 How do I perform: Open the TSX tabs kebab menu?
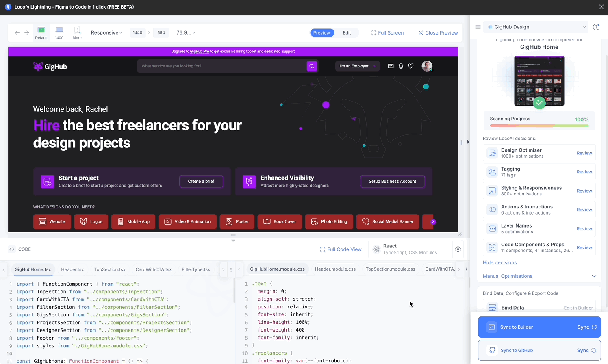[231, 270]
